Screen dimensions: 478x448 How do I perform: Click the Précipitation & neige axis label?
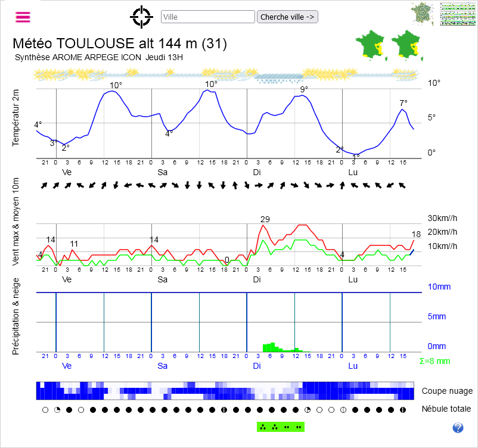tap(15, 317)
